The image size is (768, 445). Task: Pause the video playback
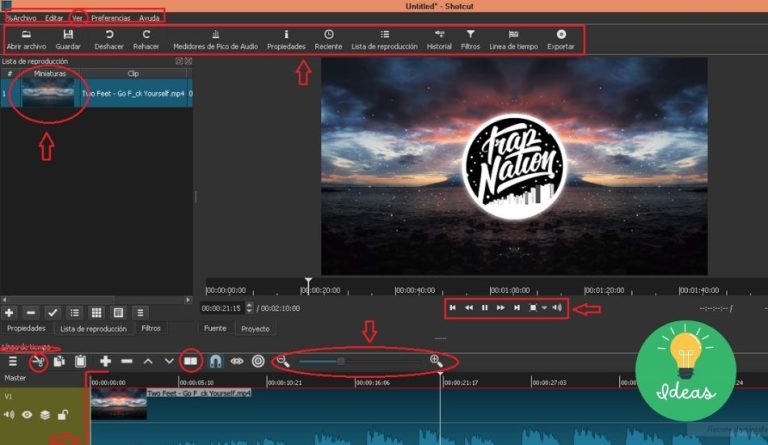484,307
